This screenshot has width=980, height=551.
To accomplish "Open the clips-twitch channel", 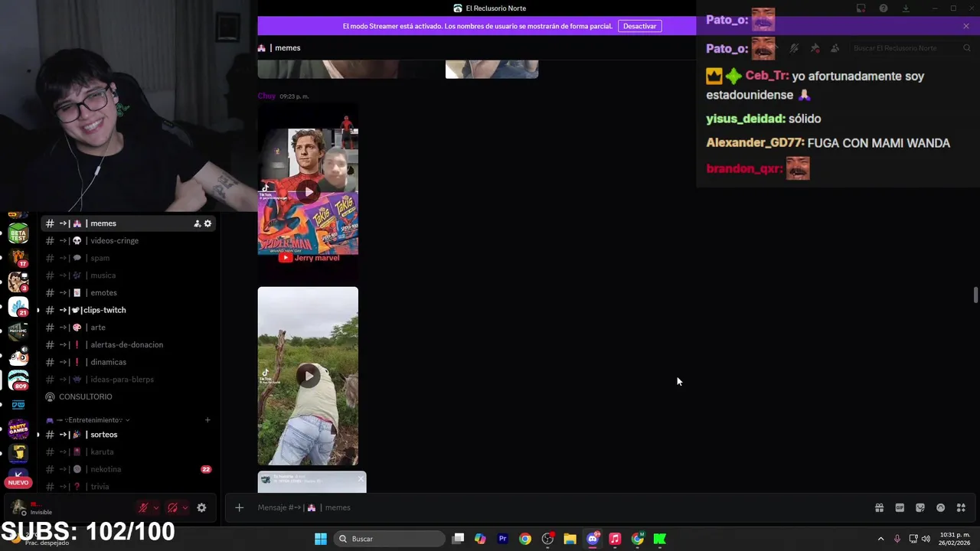I will tap(129, 310).
